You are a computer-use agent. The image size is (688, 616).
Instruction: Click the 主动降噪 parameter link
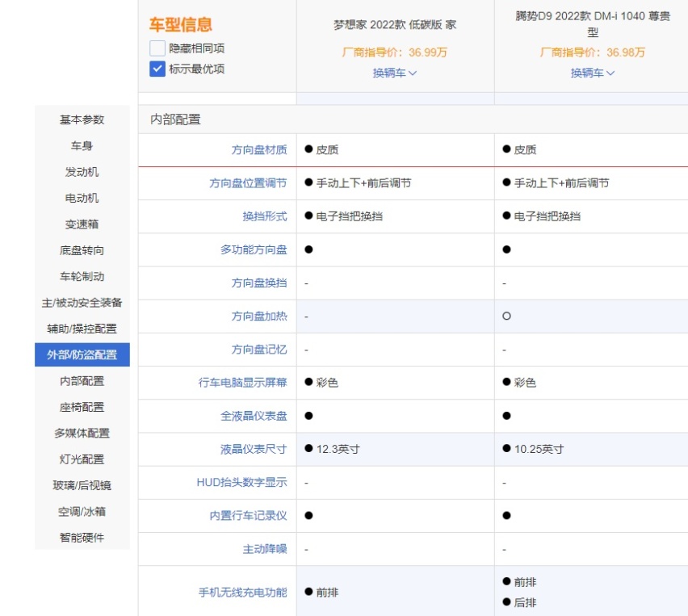265,549
